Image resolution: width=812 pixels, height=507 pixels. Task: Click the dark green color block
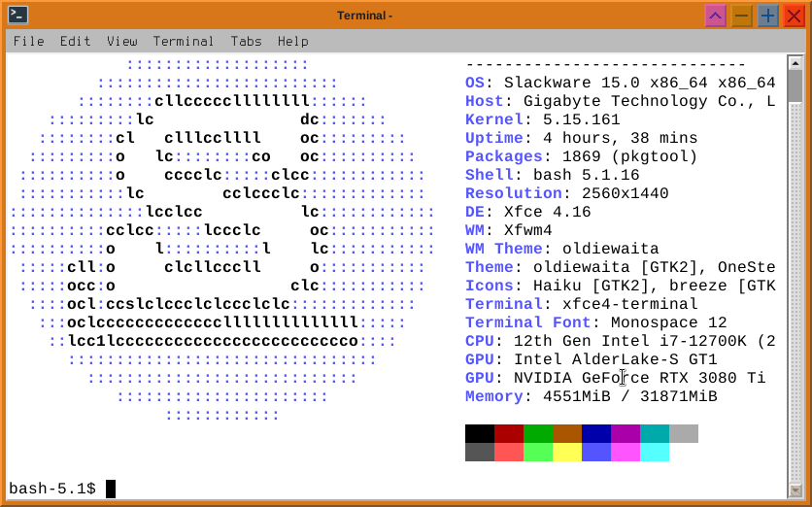[538, 433]
